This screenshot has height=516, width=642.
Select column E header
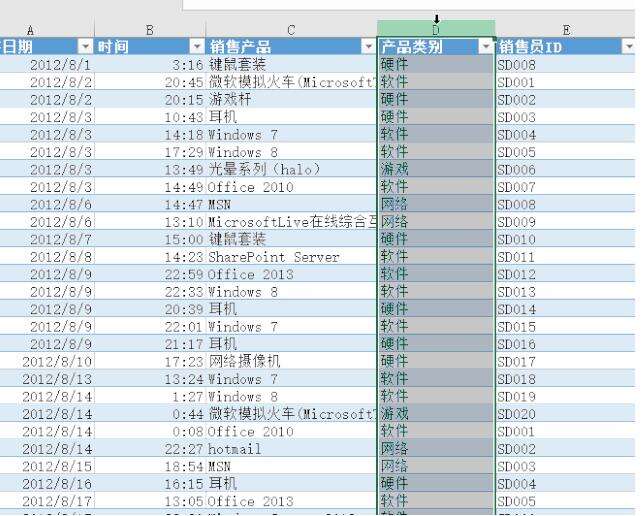566,29
